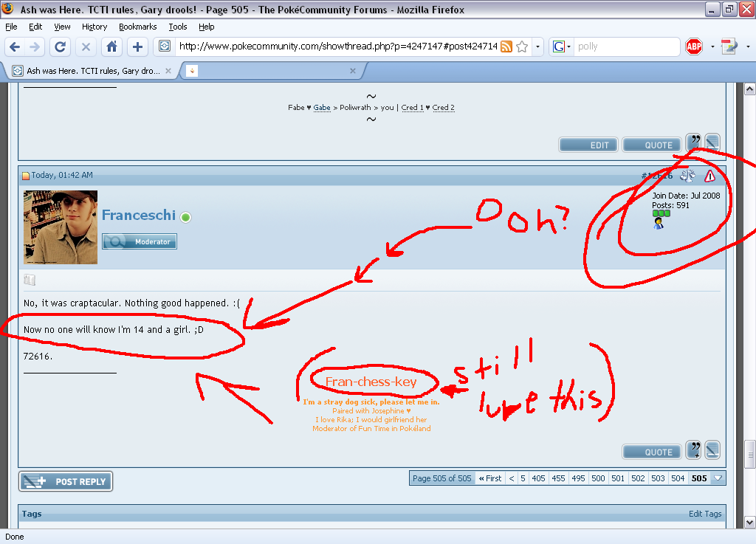The width and height of the screenshot is (756, 544).
Task: Close the 'Ash was Here' tab
Action: [x=168, y=71]
